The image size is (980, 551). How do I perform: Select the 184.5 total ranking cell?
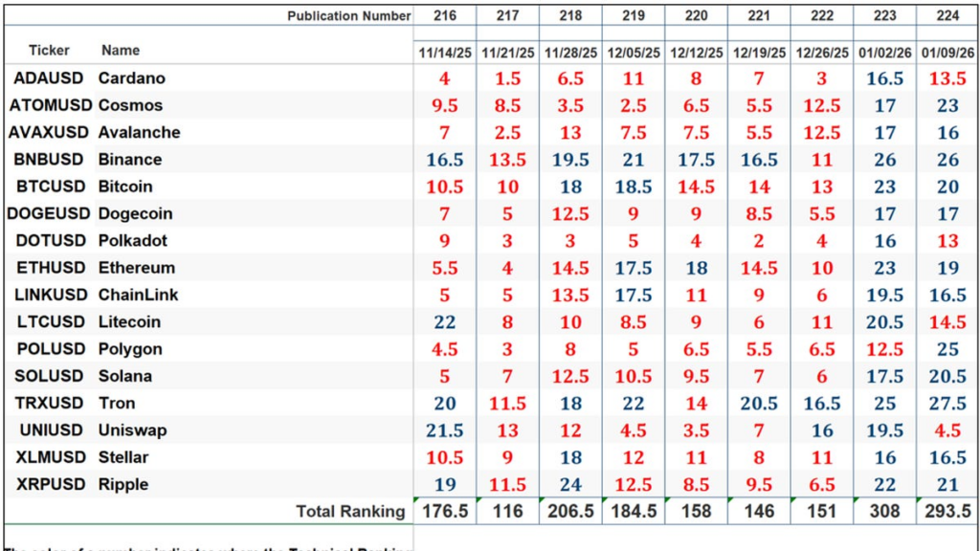634,511
